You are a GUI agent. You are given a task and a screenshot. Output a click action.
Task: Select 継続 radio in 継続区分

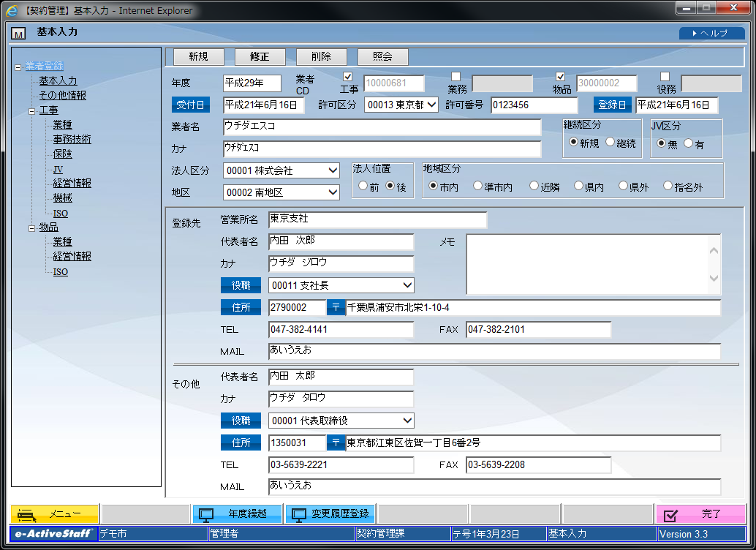[x=610, y=142]
